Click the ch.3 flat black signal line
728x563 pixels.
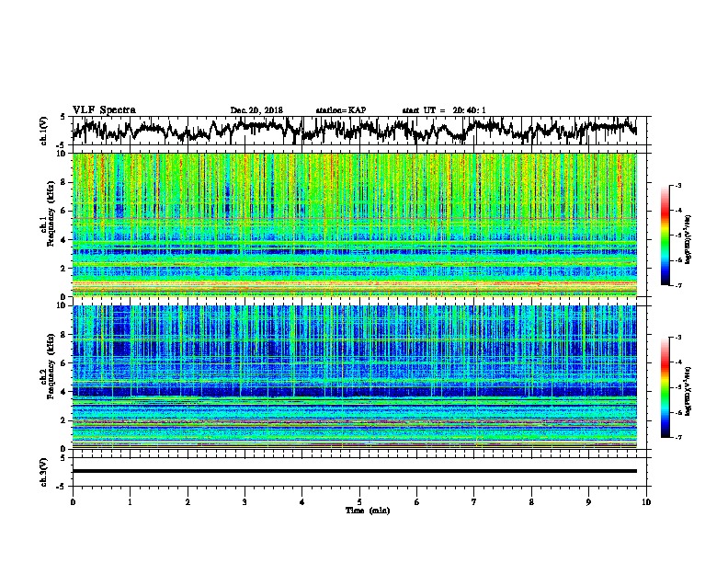point(354,471)
